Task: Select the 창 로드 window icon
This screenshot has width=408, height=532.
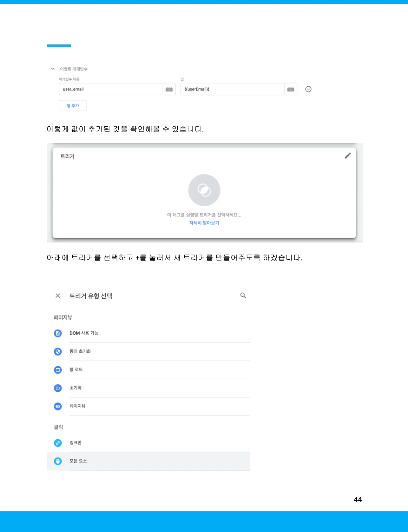Action: [58, 370]
